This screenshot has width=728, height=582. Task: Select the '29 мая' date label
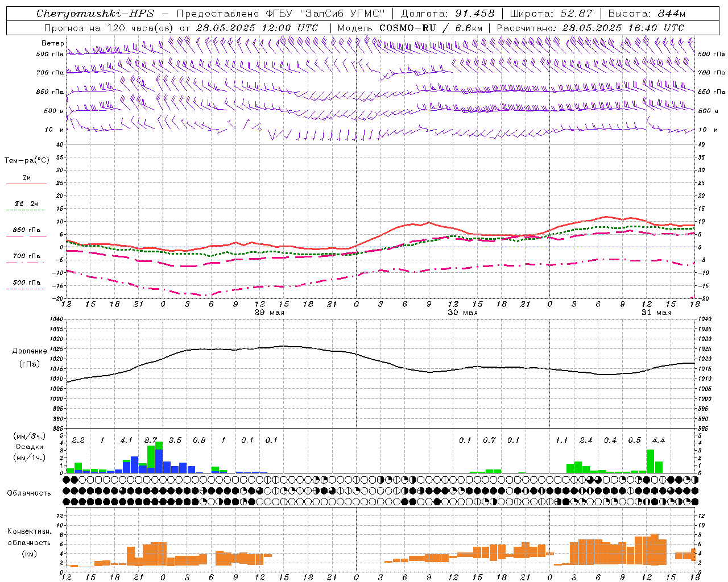pyautogui.click(x=269, y=313)
